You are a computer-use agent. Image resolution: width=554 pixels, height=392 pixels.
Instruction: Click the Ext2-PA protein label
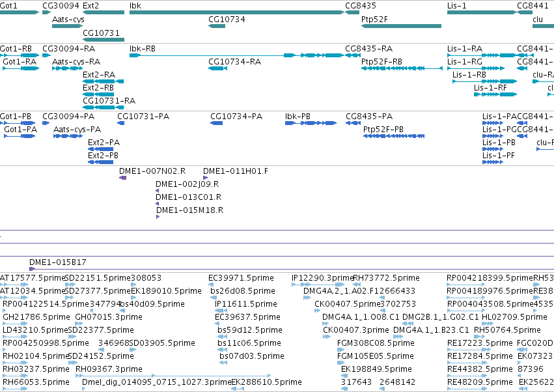[x=104, y=143]
